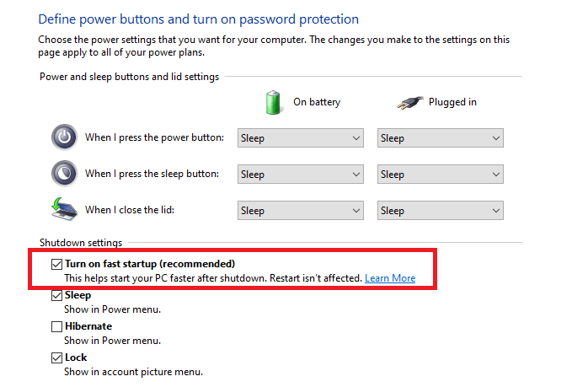The width and height of the screenshot is (588, 387).
Task: Open close-lid Plugged in dropdown
Action: tap(441, 210)
